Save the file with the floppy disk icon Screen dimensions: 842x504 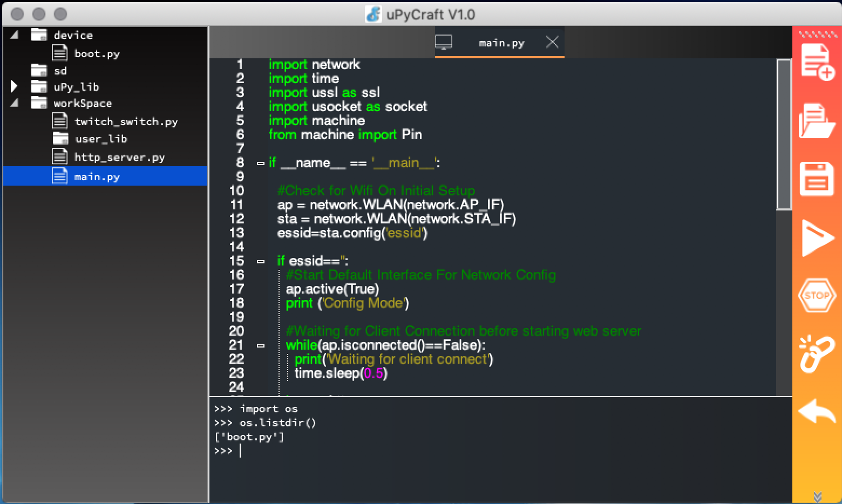tap(817, 179)
